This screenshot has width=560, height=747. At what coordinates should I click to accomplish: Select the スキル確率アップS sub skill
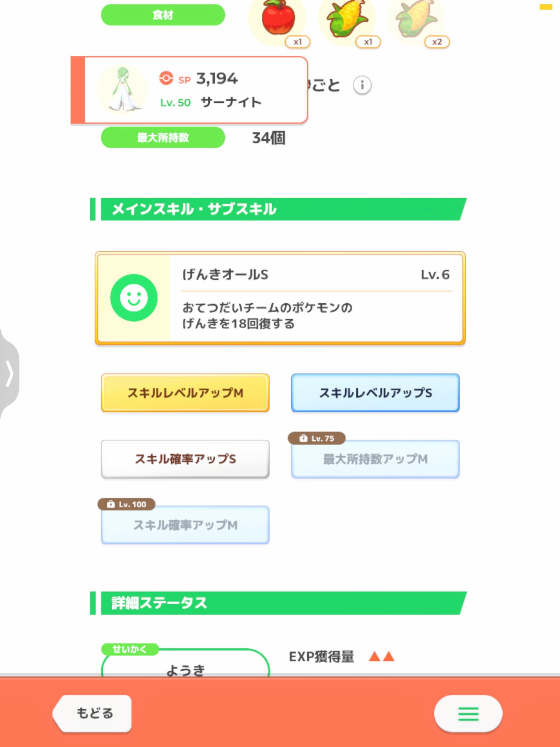[x=185, y=459]
